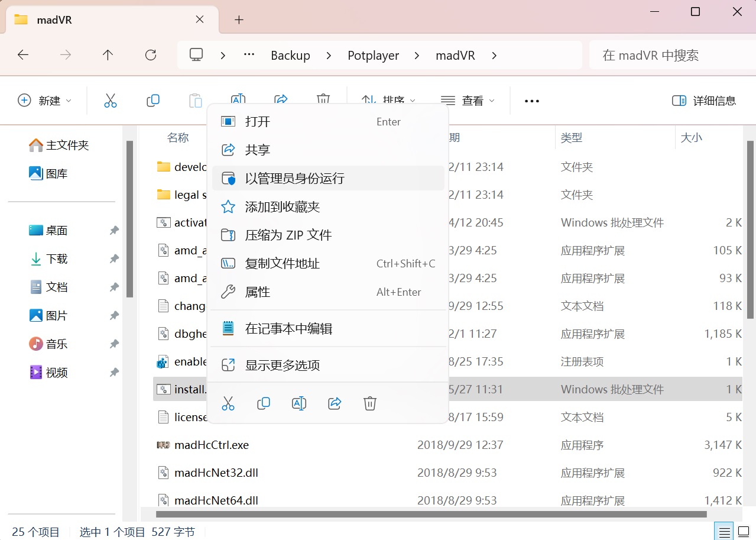Screen dimensions: 756x540
Task: Click the Delete trash icon in the context menu
Action: pyautogui.click(x=370, y=403)
